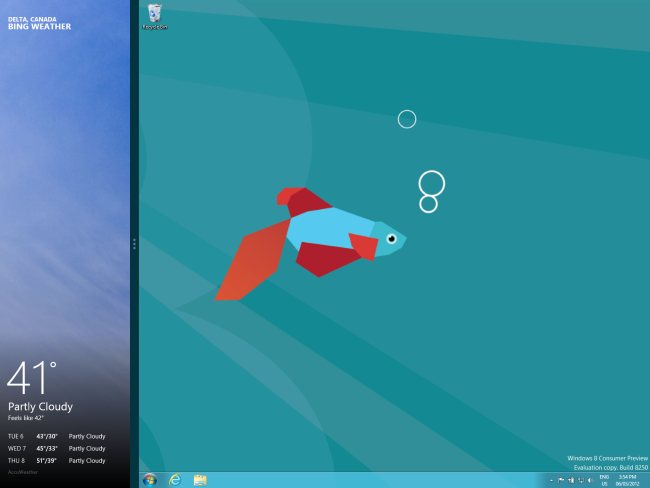Open Action Center flag icon
This screenshot has width=650, height=488.
pos(561,481)
